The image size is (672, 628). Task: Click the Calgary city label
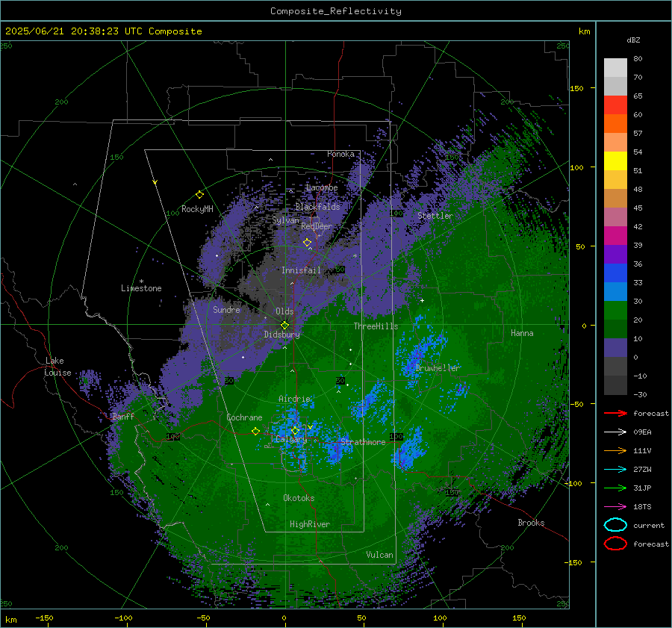pyautogui.click(x=291, y=439)
